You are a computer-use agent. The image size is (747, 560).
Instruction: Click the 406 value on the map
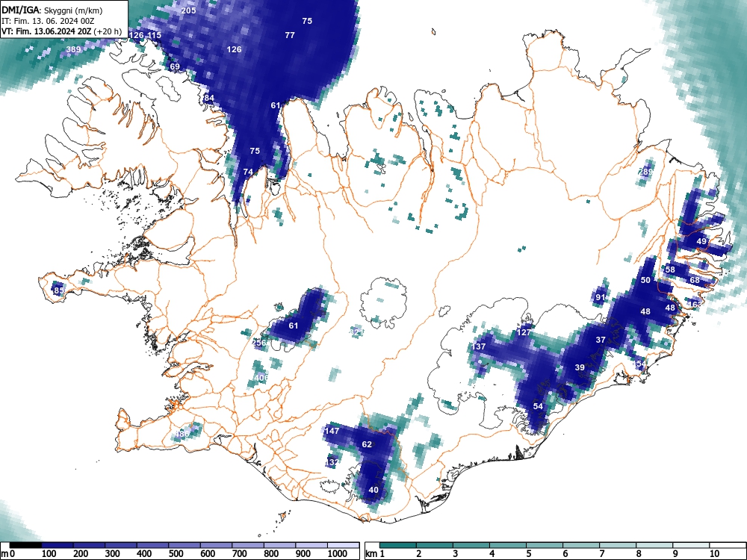point(261,378)
